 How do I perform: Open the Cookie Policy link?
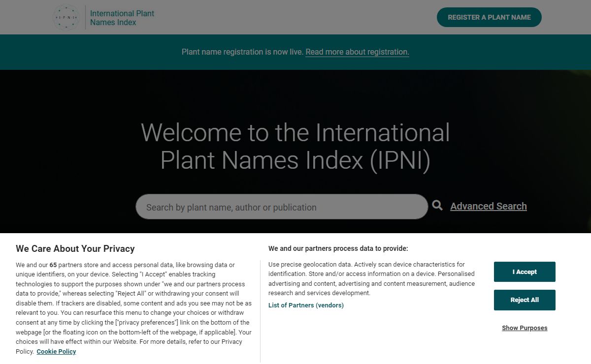pyautogui.click(x=56, y=352)
